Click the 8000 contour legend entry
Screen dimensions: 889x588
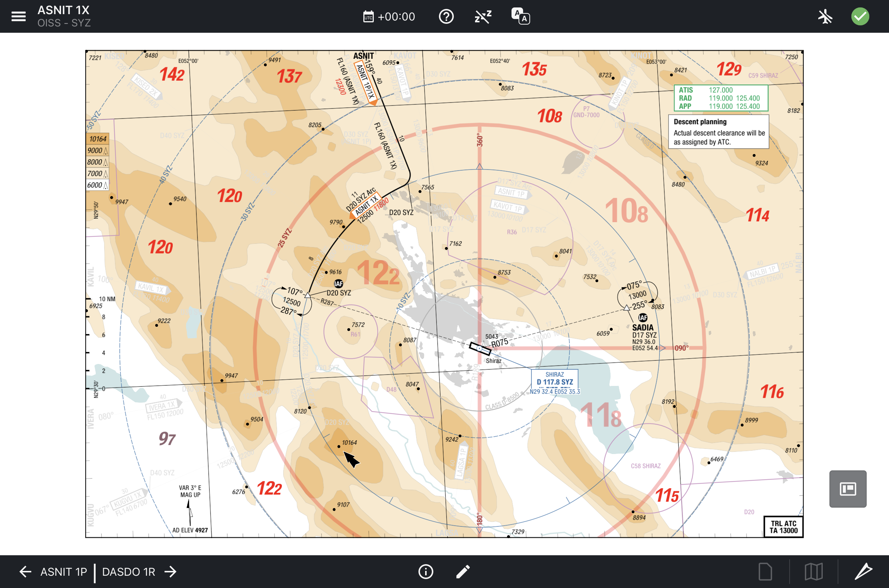tap(98, 162)
